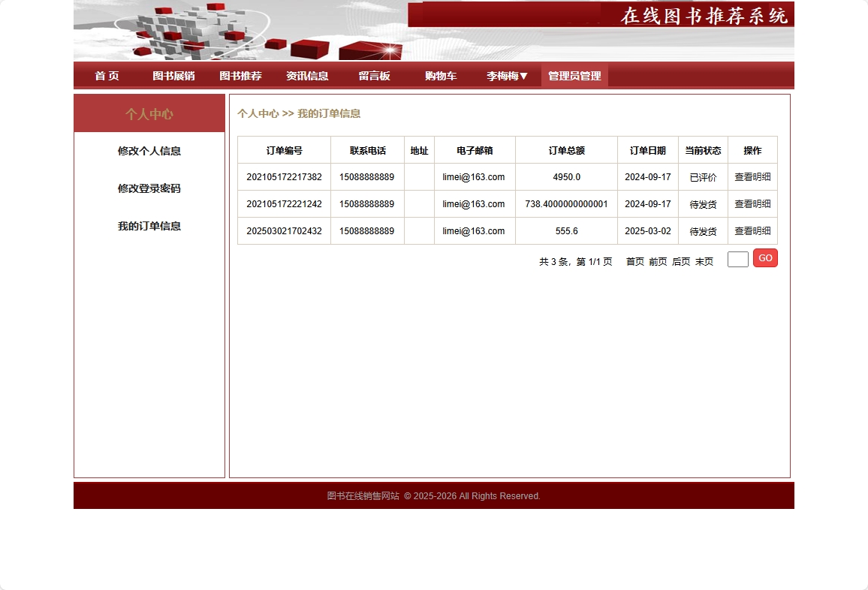
Task: Open 修改个人信息 to edit profile
Action: coord(149,151)
